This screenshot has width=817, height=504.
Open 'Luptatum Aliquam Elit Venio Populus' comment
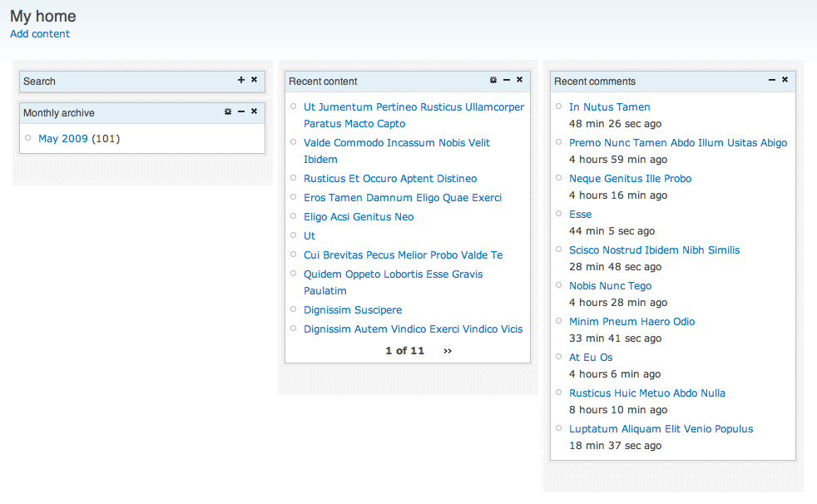661,429
